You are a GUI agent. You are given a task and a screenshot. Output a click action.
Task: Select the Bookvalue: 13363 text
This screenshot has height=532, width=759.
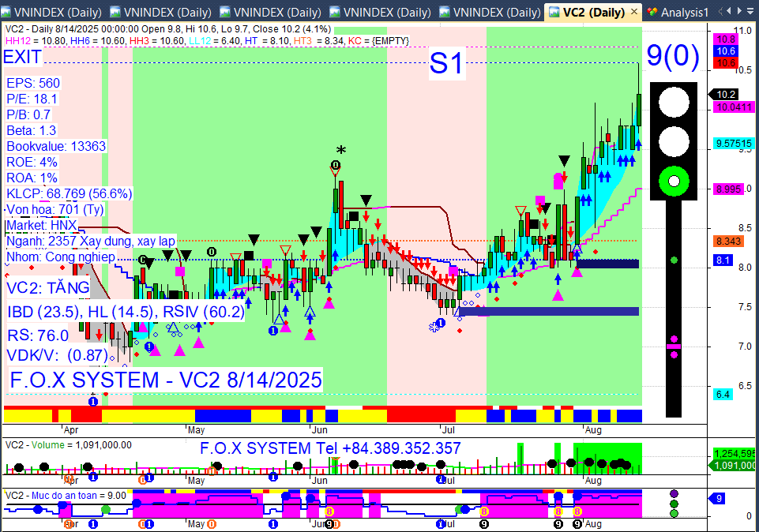[x=55, y=147]
